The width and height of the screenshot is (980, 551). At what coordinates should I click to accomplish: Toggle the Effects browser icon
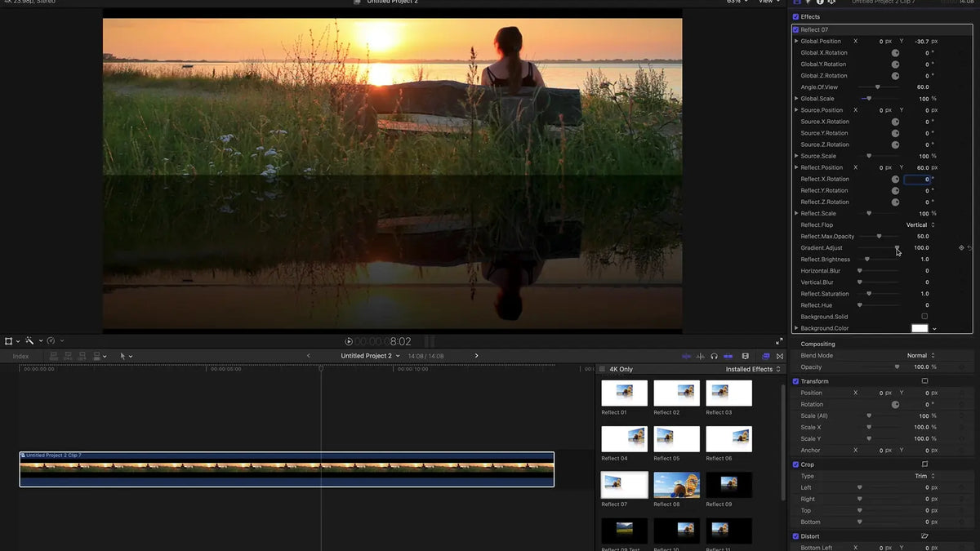(766, 356)
